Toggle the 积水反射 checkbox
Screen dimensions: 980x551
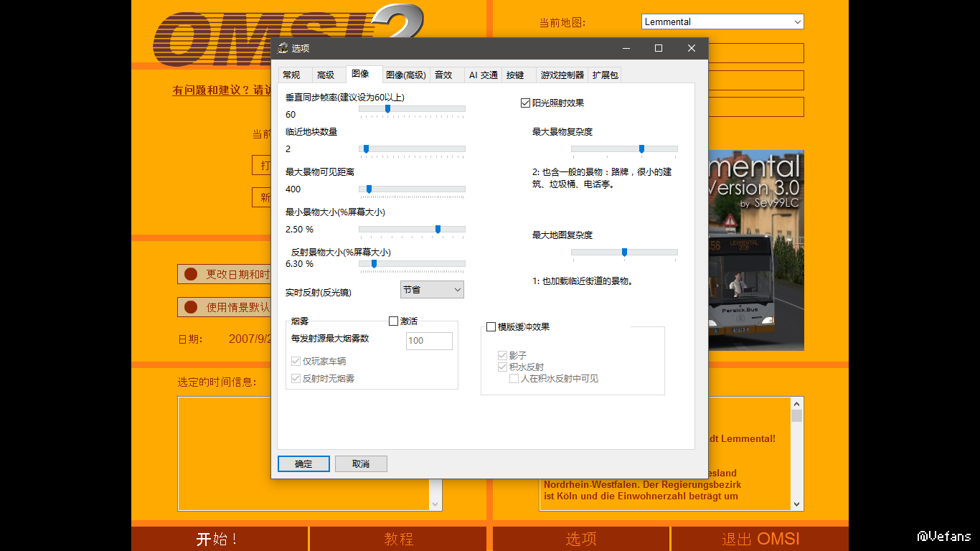point(503,367)
